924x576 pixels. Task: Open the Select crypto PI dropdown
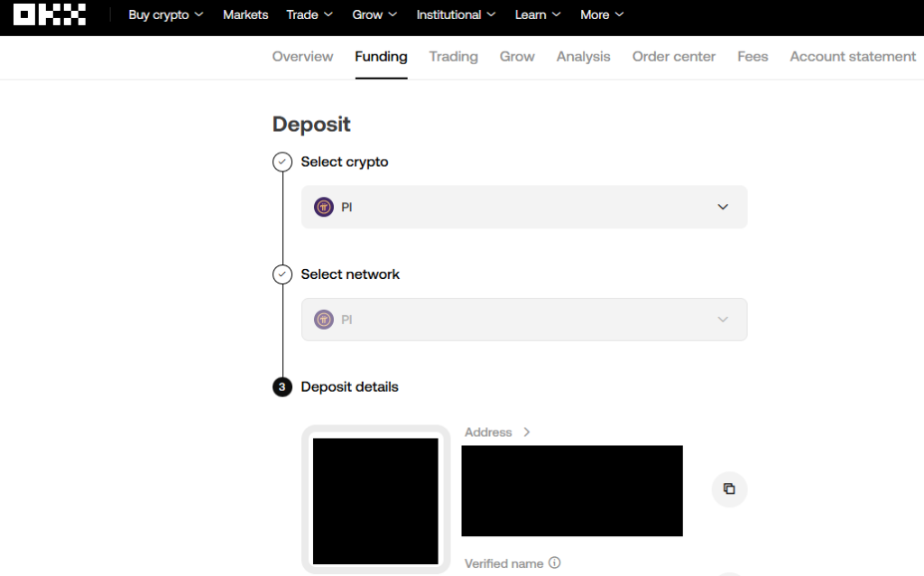coord(523,207)
